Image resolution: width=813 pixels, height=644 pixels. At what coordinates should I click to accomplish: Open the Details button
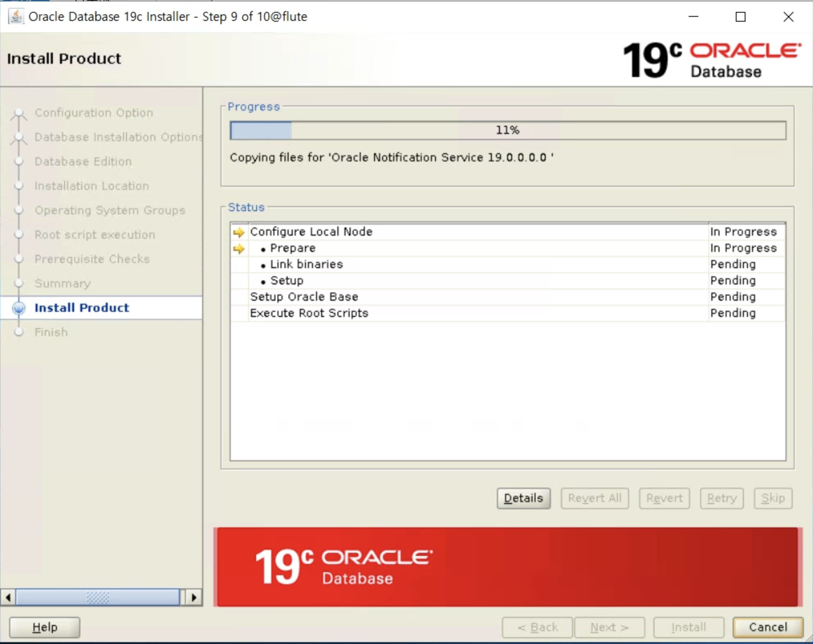(524, 498)
